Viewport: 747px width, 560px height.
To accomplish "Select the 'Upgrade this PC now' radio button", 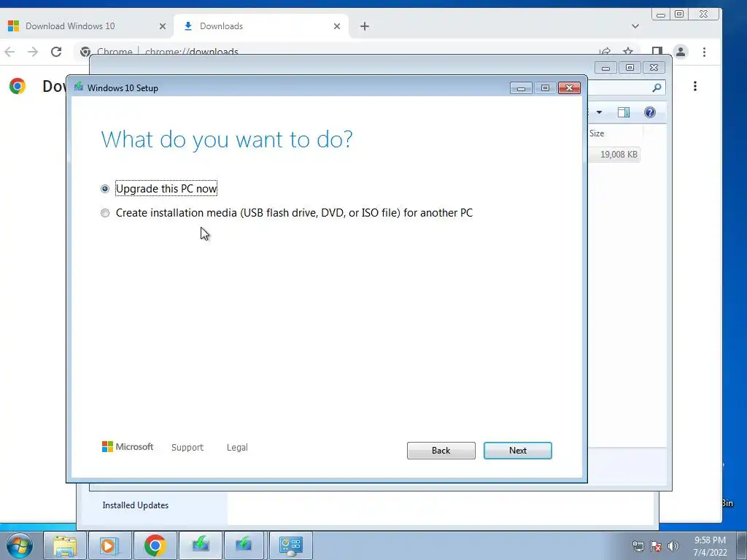I will click(105, 189).
